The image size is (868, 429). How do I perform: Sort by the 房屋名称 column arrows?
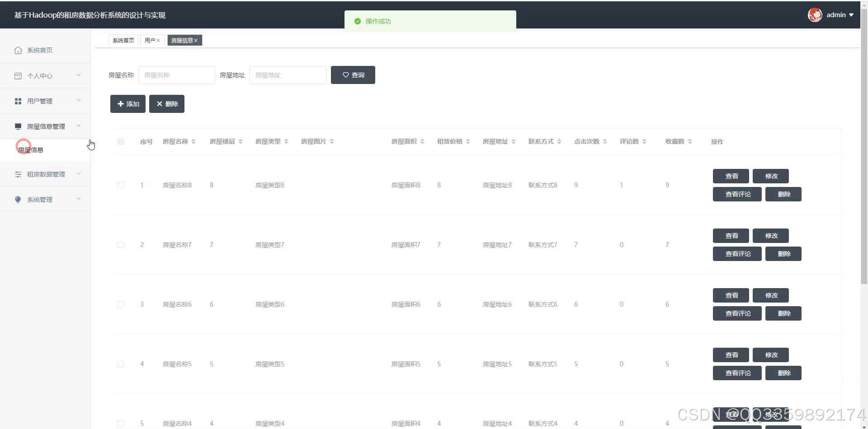(193, 142)
